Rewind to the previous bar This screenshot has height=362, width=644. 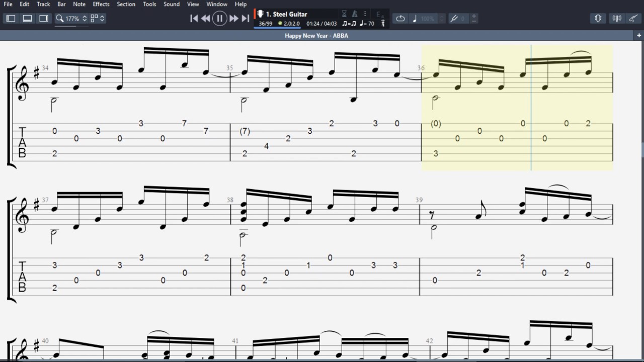tap(206, 19)
